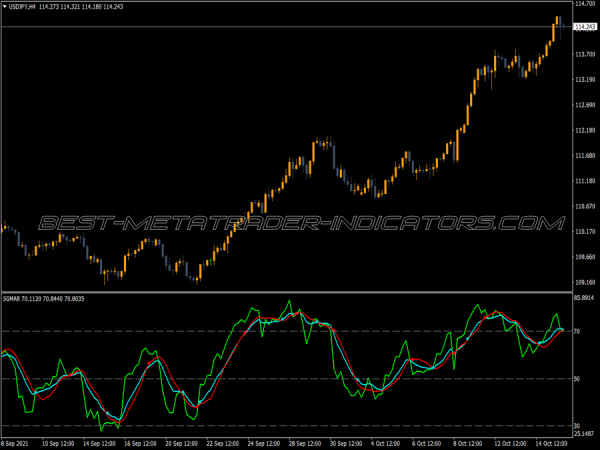This screenshot has width=600, height=450.
Task: Click the 28 Sep 12:00 time label
Action: point(305,444)
